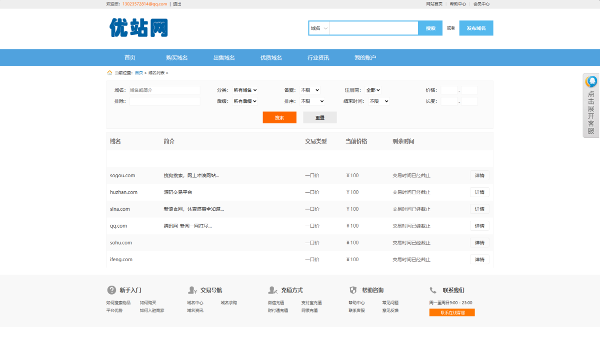Open 优质域名 navigation item
Image resolution: width=600 pixels, height=364 pixels.
271,57
